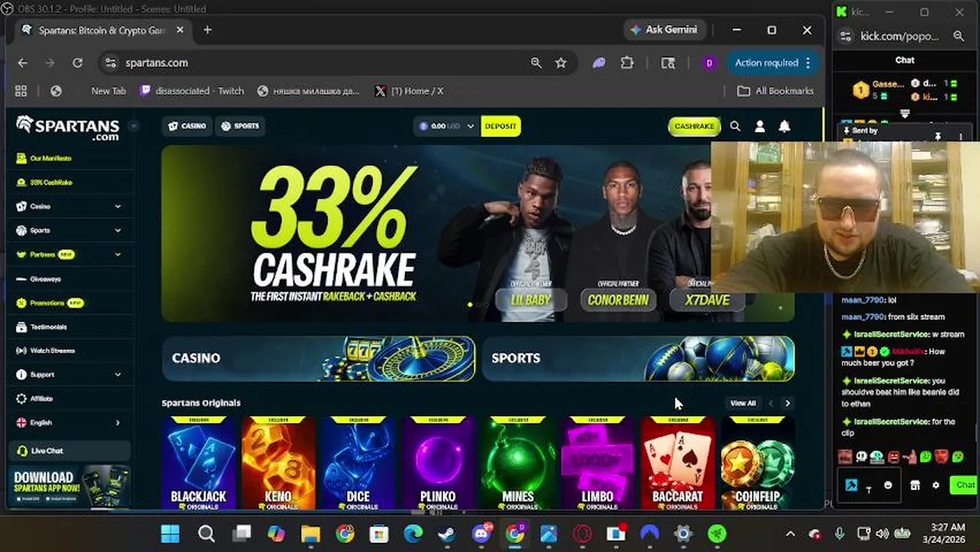
Task: Show next Spartans Originals games
Action: (788, 403)
